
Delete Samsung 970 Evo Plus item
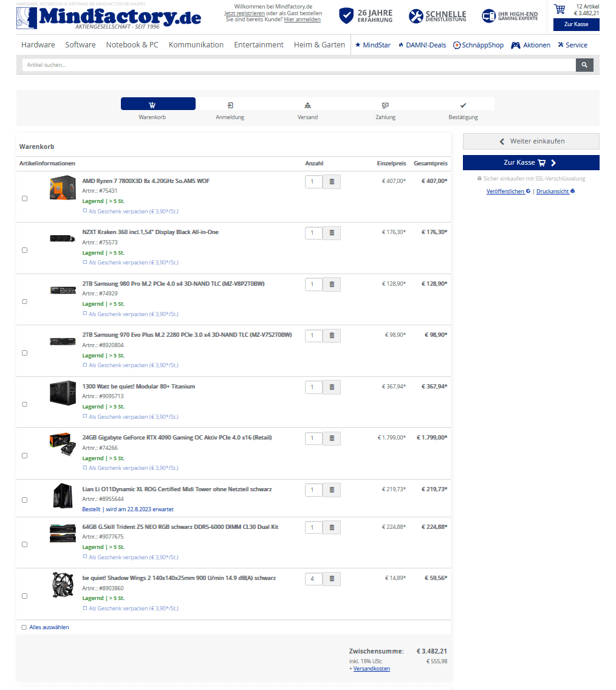[332, 336]
